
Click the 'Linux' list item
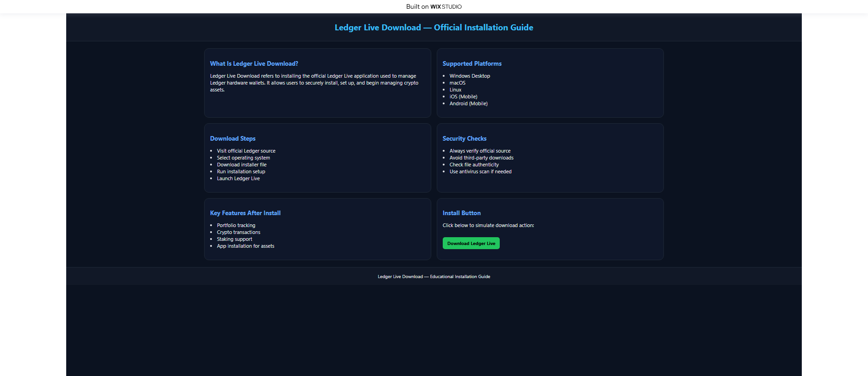[455, 90]
